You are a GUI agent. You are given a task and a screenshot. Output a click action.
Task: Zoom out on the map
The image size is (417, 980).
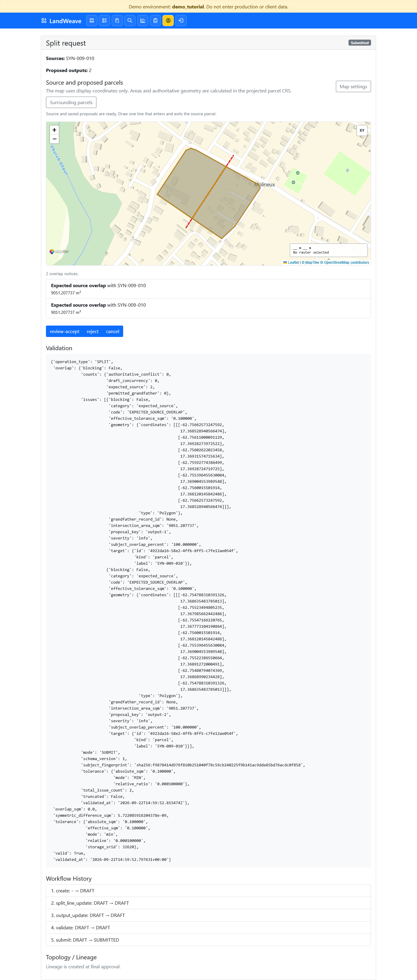tap(54, 139)
